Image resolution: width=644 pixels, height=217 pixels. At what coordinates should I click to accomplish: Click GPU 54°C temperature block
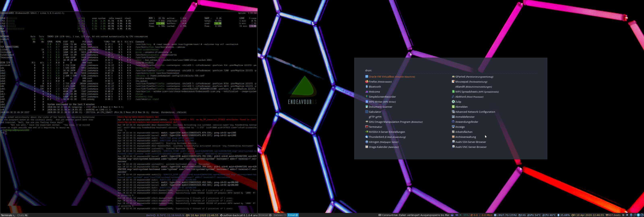tap(534, 215)
